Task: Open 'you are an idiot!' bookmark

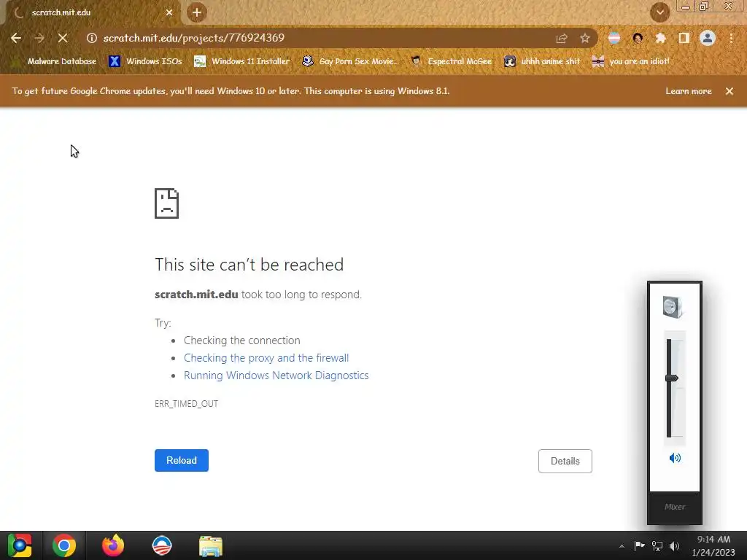Action: (x=631, y=61)
